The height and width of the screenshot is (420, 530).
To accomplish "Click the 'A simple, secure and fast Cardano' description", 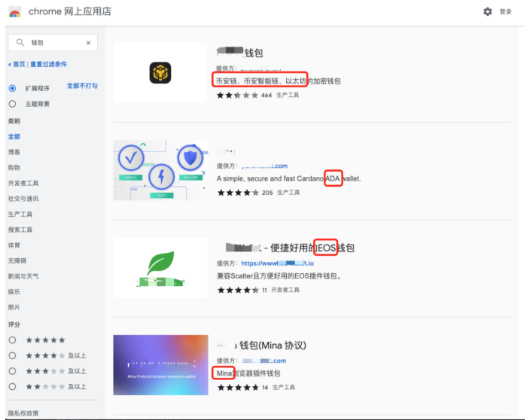I will [x=289, y=178].
